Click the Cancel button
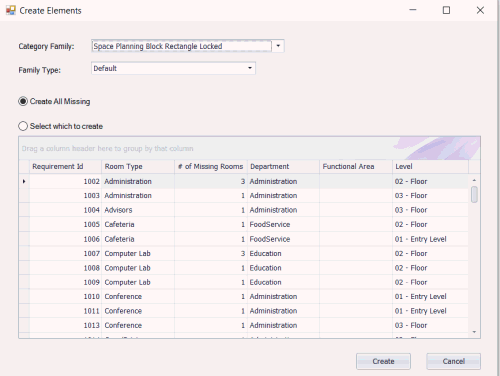The width and height of the screenshot is (500, 376). click(x=453, y=361)
